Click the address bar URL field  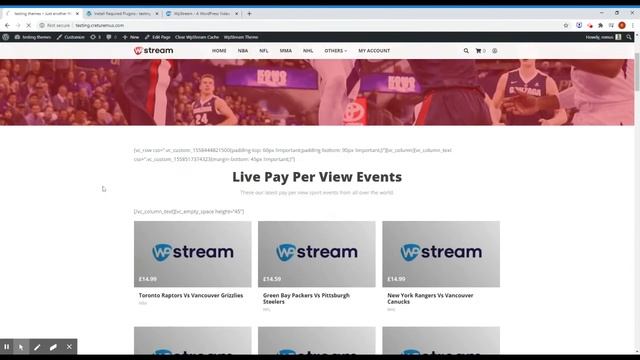click(302, 25)
